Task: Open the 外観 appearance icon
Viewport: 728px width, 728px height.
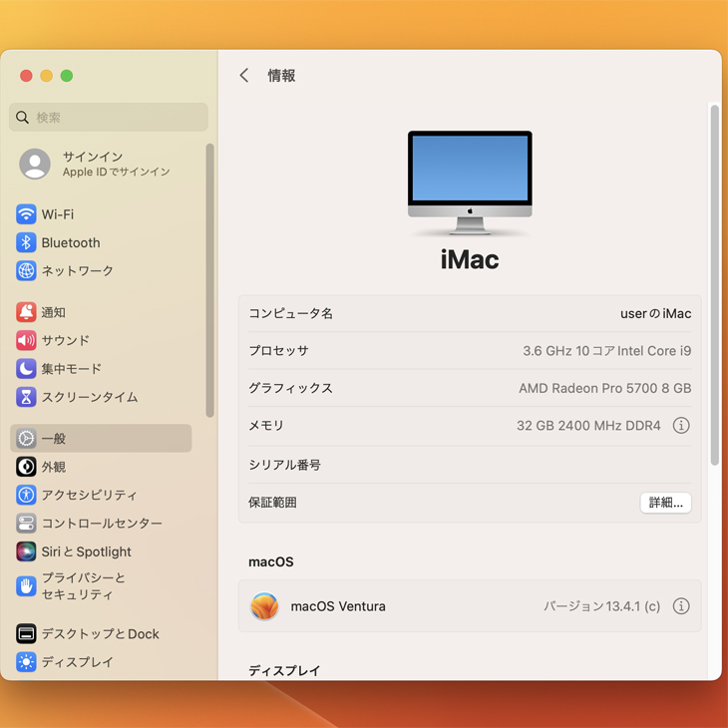Action: pos(26,467)
